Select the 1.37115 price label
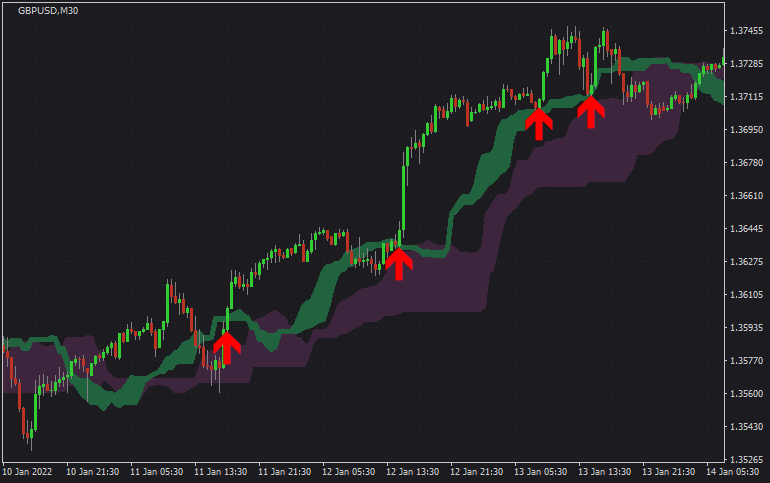 click(x=746, y=97)
